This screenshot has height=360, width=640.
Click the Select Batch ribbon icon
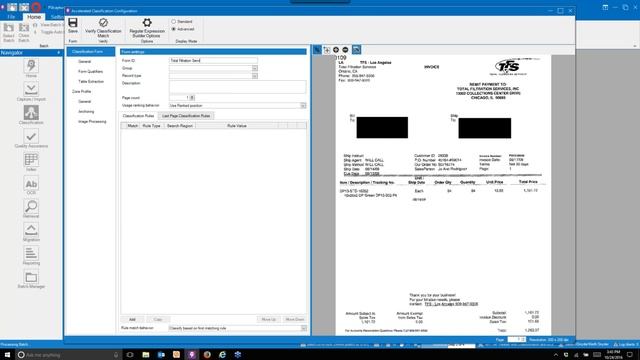click(x=9, y=33)
